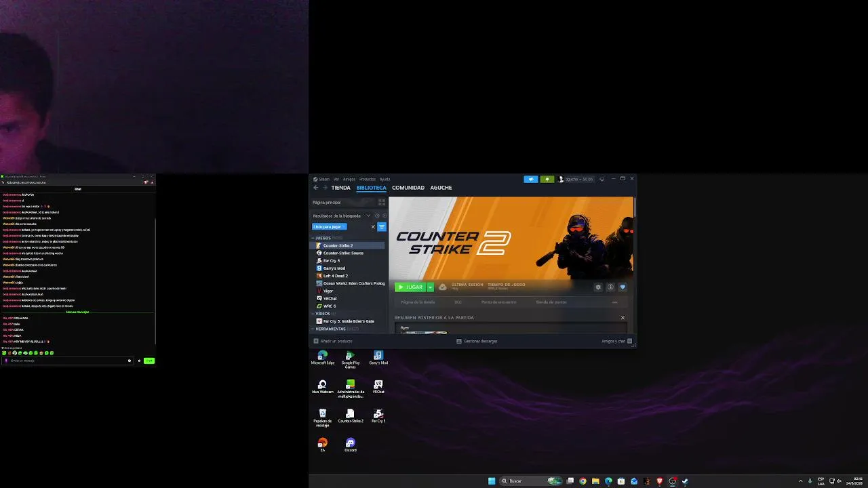Click Añadir un producto
This screenshot has height=488, width=868.
point(333,341)
